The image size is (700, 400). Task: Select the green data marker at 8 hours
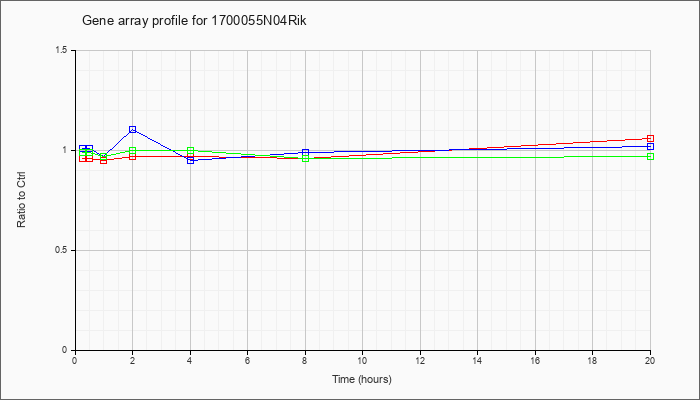[x=305, y=158]
